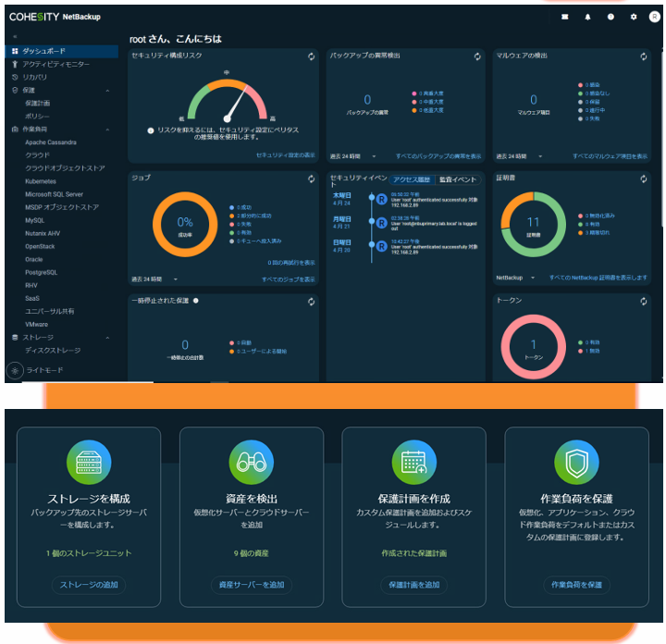Click the security risk gauge needle

tap(236, 103)
